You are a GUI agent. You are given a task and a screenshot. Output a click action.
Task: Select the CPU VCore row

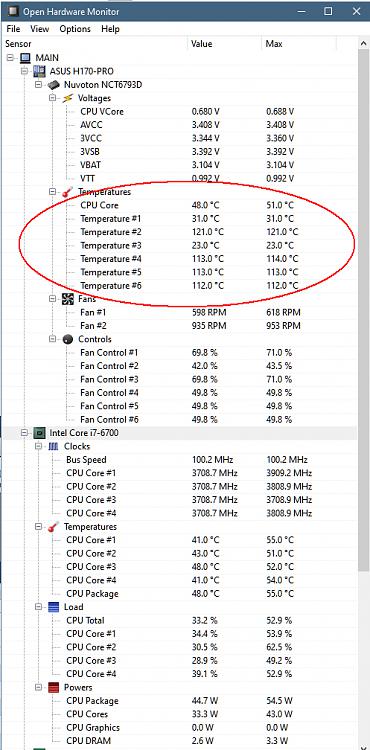(179, 111)
